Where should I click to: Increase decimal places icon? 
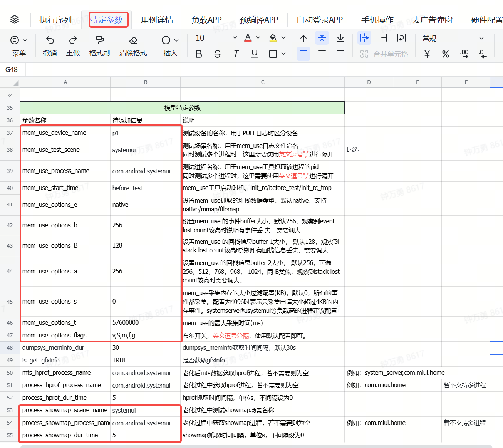pyautogui.click(x=464, y=54)
